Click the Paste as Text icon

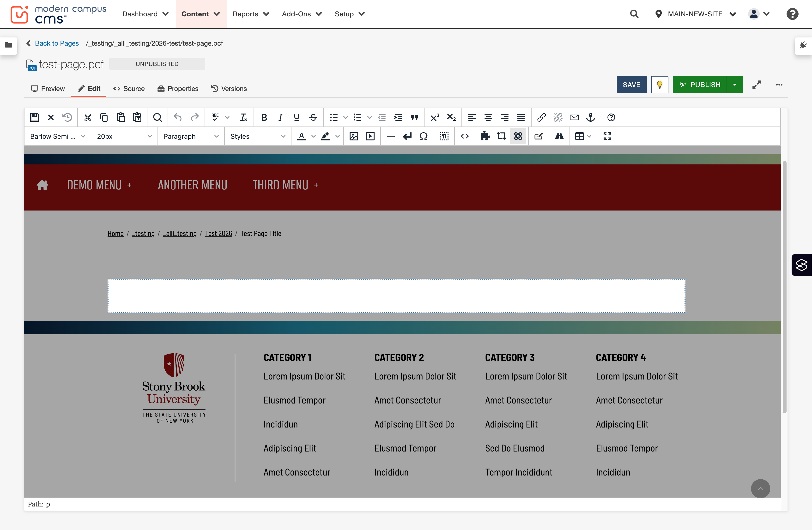[x=137, y=117]
